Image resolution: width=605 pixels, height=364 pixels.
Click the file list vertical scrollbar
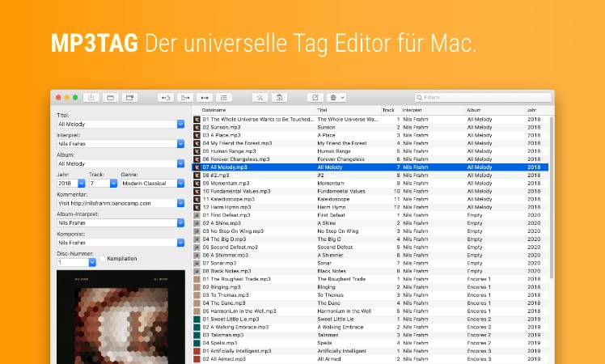click(x=551, y=202)
